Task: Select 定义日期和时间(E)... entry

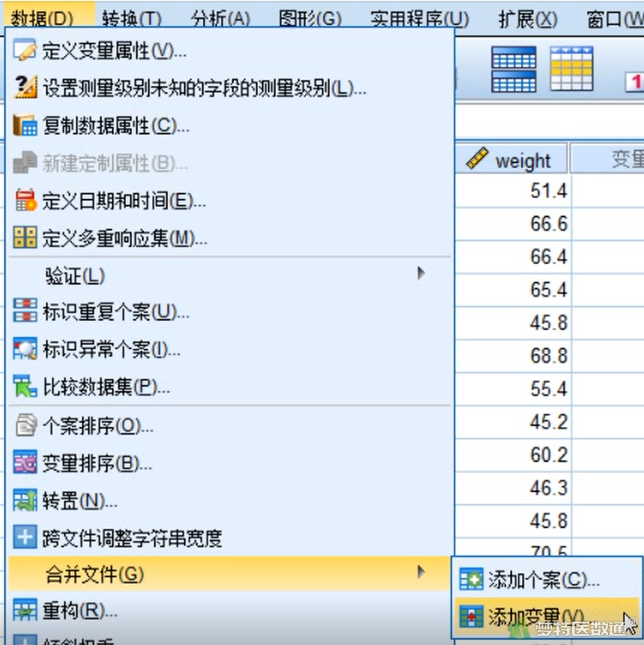Action: point(124,201)
